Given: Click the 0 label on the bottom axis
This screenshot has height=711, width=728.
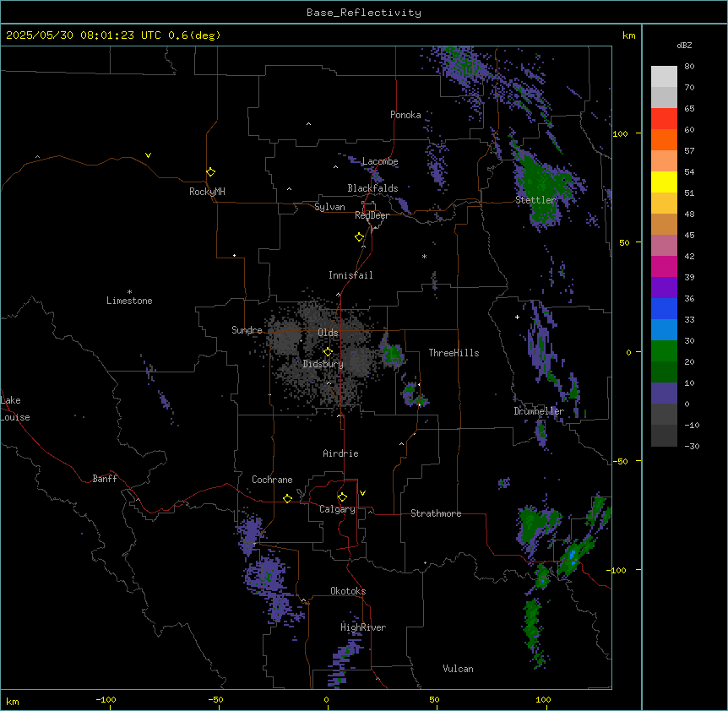Looking at the screenshot, I should (326, 699).
